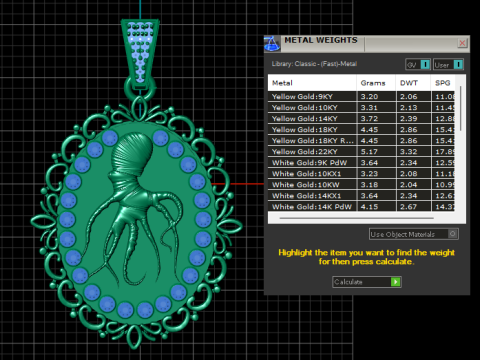Image resolution: width=480 pixels, height=360 pixels.
Task: Click the 2.13 DWT cell
Action: click(414, 108)
